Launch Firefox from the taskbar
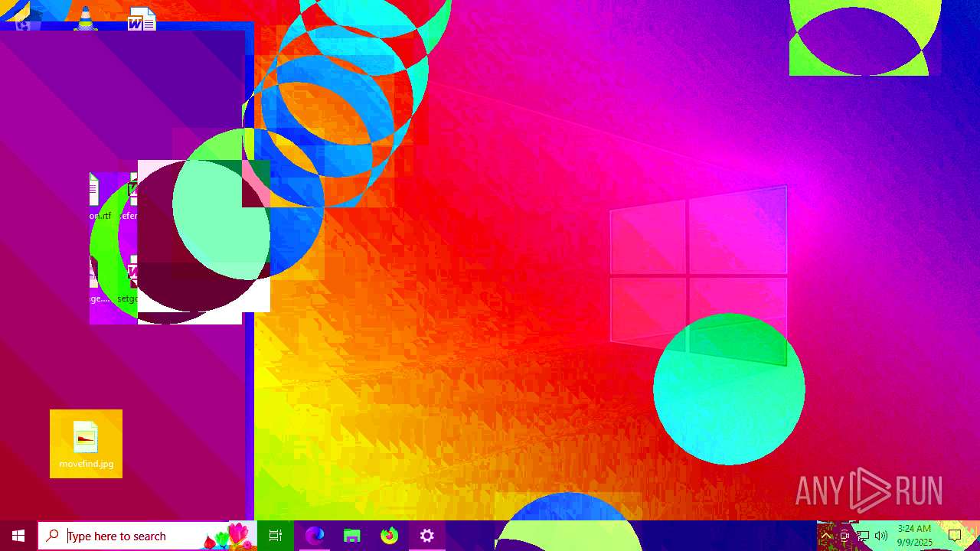The image size is (980, 551). click(390, 536)
